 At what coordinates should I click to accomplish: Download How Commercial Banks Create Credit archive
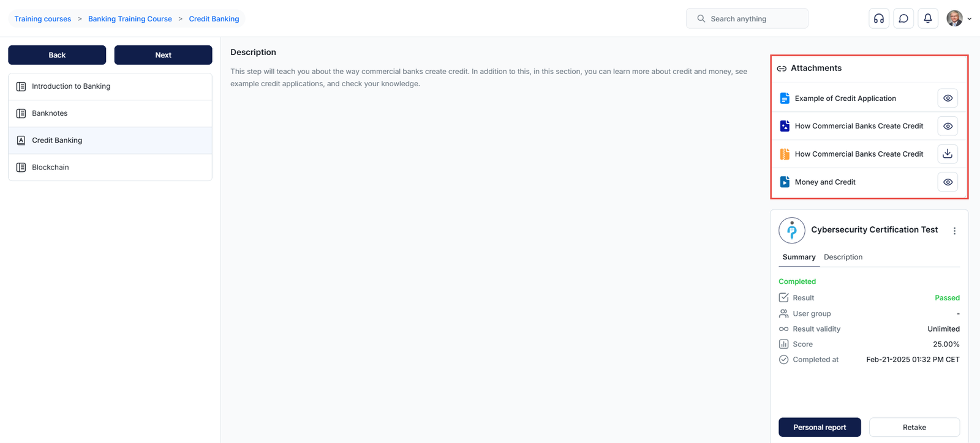tap(948, 154)
